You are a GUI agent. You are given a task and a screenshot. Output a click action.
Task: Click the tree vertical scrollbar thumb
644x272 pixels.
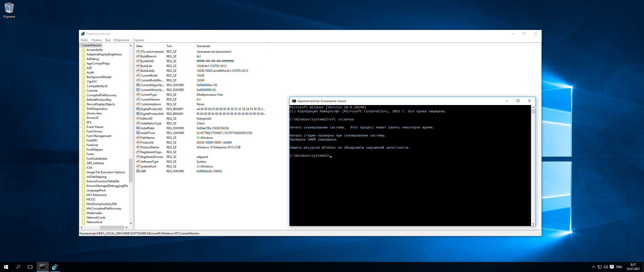131,170
